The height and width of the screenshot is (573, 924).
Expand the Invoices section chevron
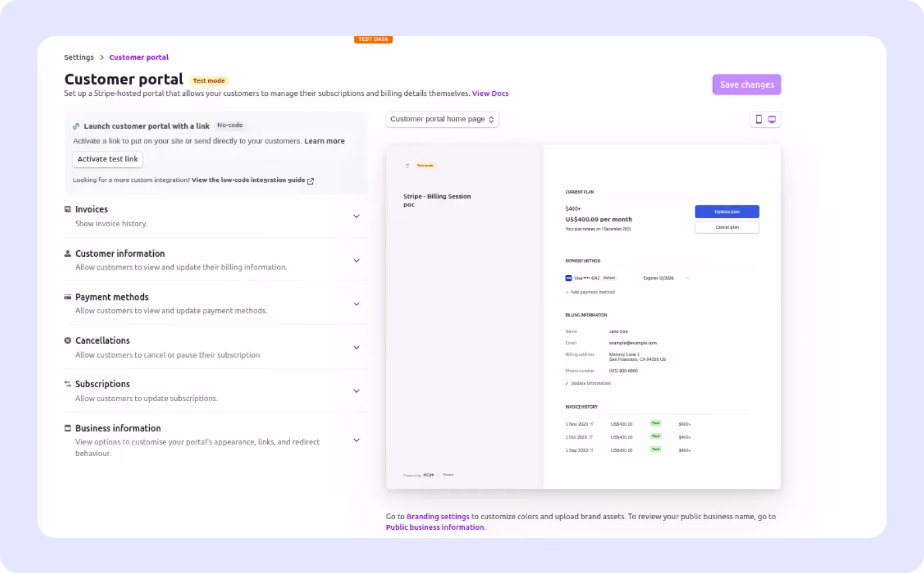[357, 216]
